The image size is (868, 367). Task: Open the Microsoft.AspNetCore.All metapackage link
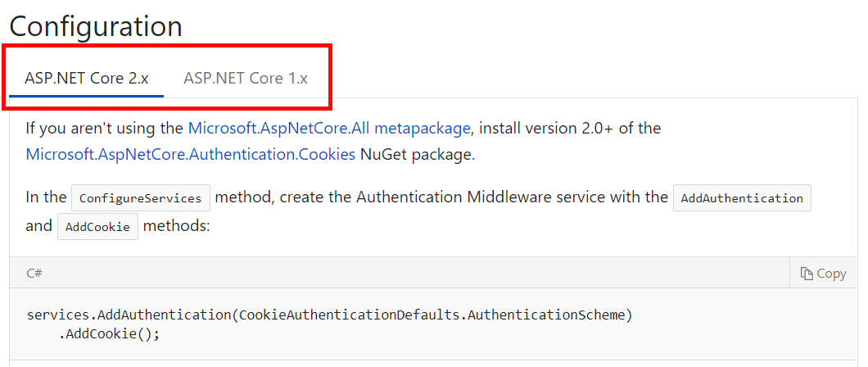tap(329, 129)
